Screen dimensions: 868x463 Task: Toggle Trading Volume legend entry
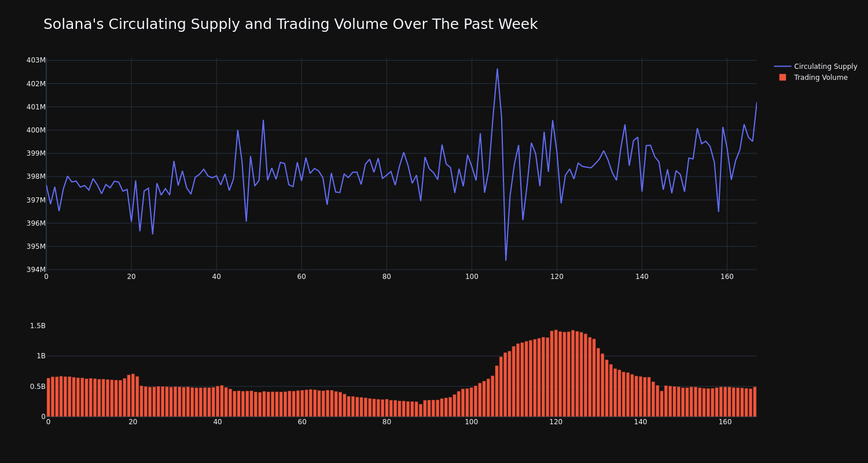tap(813, 78)
